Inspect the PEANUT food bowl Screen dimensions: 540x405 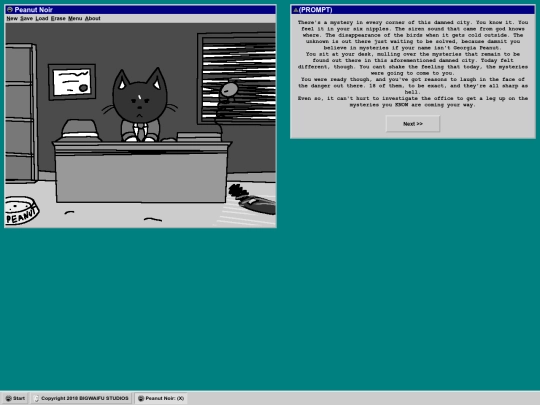click(x=22, y=210)
